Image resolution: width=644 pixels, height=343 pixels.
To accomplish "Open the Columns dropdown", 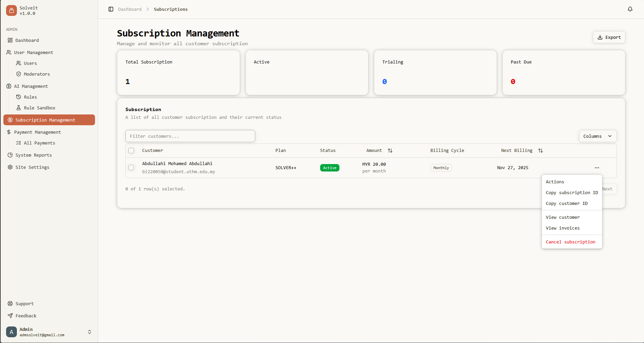I will [597, 136].
